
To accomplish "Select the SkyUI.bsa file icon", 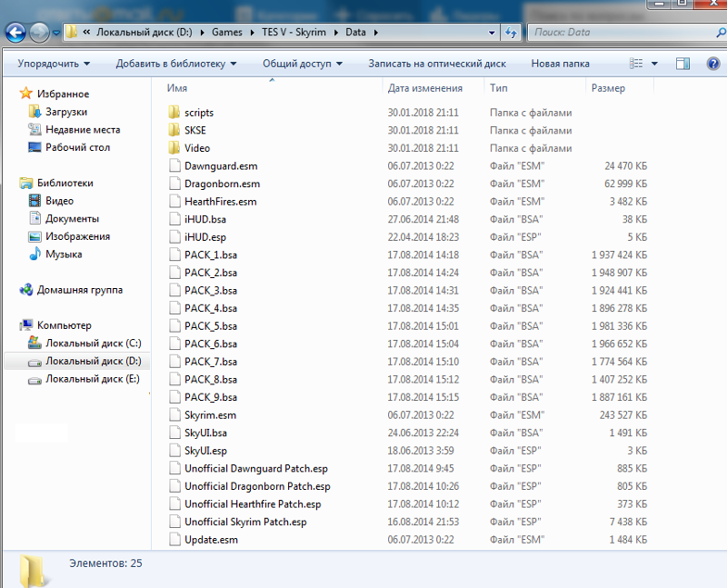I will [x=174, y=433].
